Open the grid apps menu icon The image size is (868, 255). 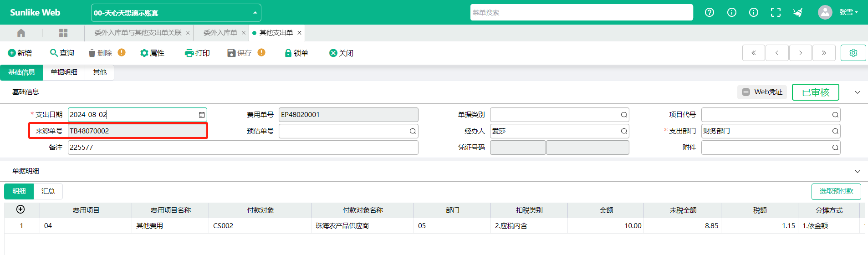coord(63,33)
